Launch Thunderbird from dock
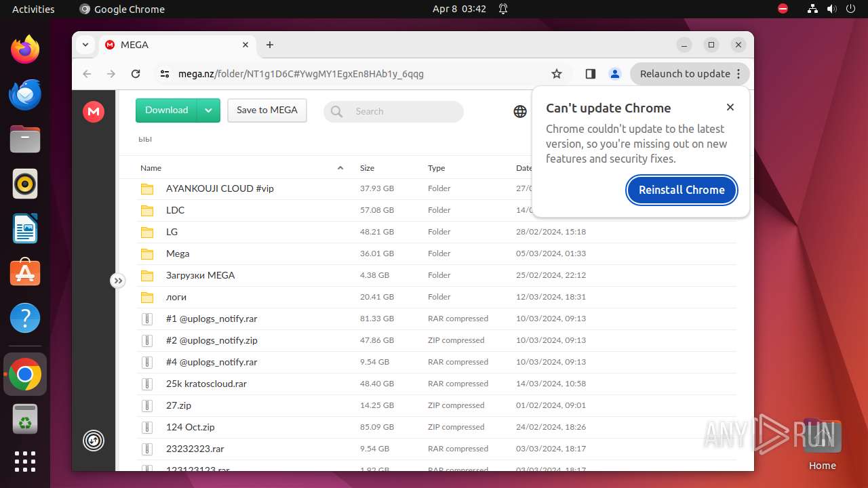868x488 pixels. [x=25, y=94]
